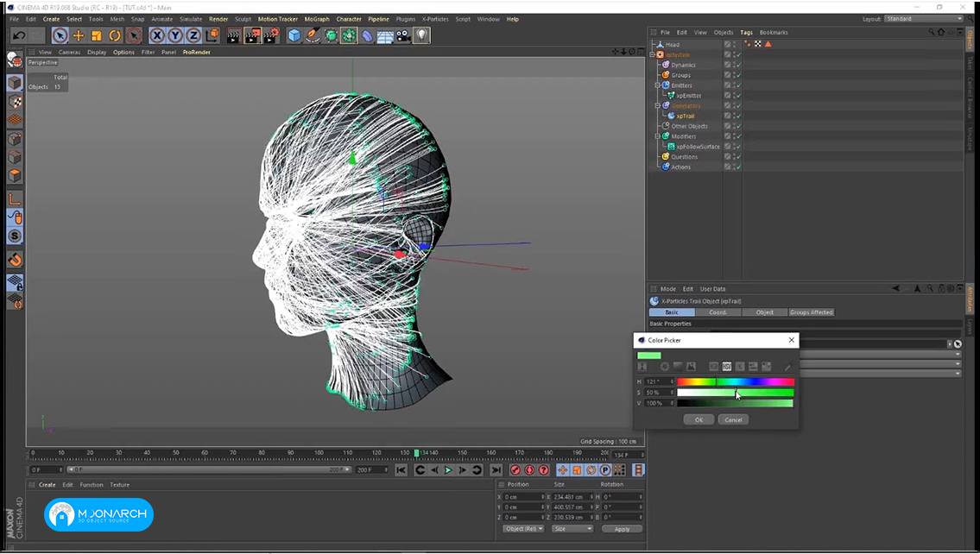Select the Move tool
The height and width of the screenshot is (554, 980).
tap(78, 35)
